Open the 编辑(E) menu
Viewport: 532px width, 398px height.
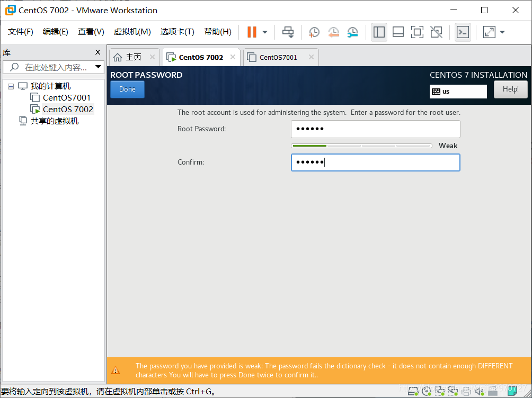tap(55, 32)
